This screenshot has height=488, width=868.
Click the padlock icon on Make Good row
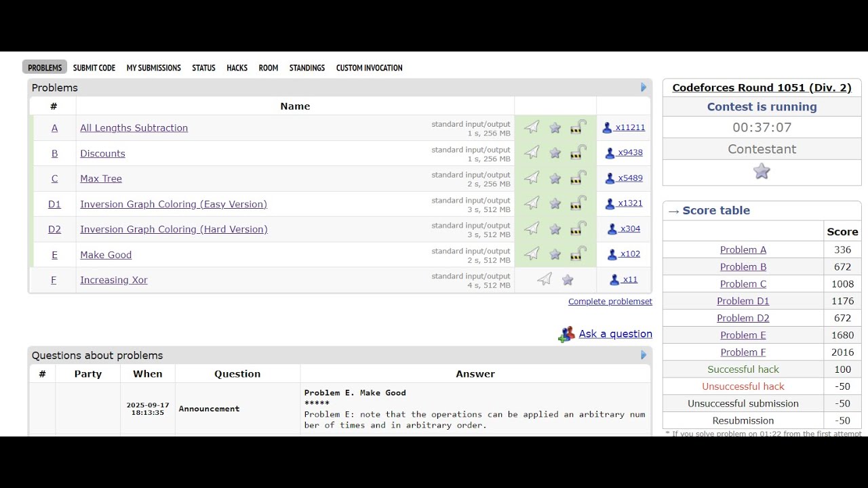pyautogui.click(x=578, y=254)
